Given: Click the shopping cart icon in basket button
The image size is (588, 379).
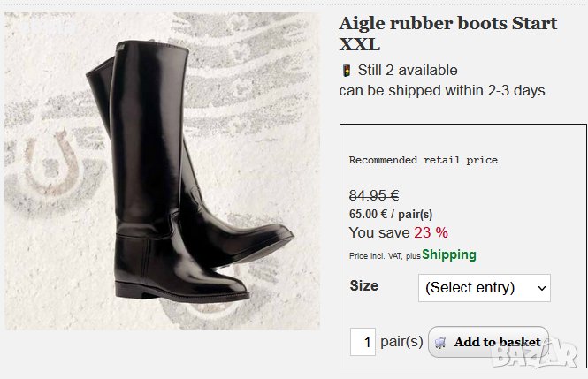Looking at the screenshot, I should [440, 343].
